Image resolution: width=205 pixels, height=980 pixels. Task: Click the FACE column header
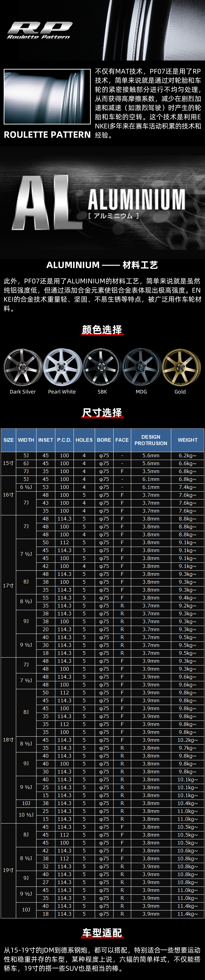coord(122,440)
